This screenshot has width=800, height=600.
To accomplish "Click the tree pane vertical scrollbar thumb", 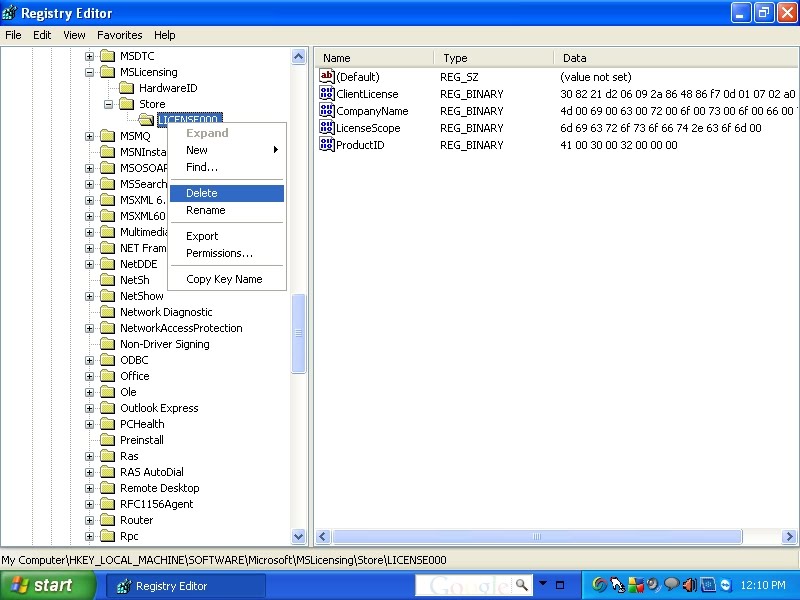I will 298,334.
